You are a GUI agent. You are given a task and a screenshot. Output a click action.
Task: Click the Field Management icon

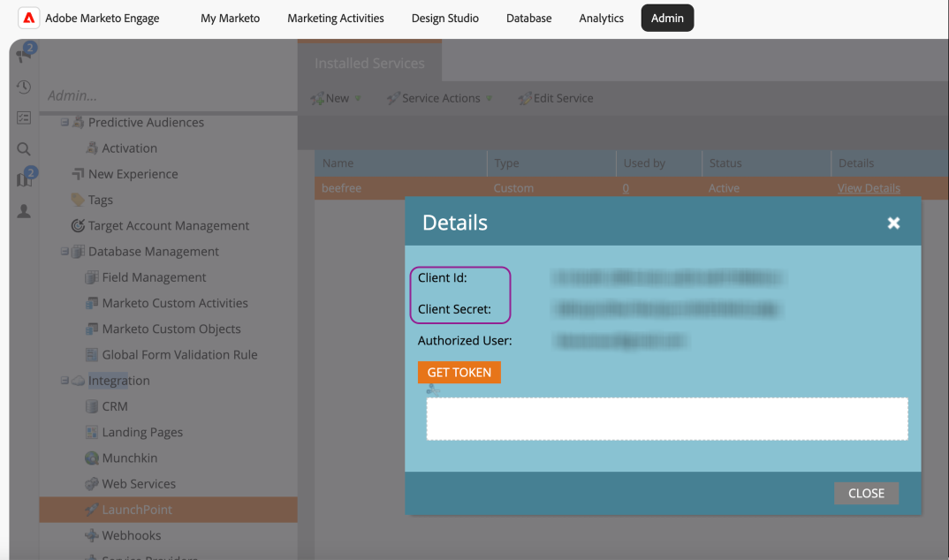click(92, 277)
